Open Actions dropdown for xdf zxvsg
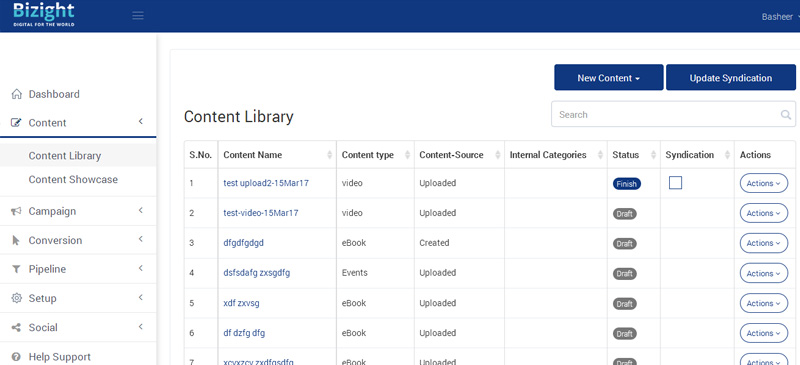This screenshot has height=365, width=800. click(764, 303)
